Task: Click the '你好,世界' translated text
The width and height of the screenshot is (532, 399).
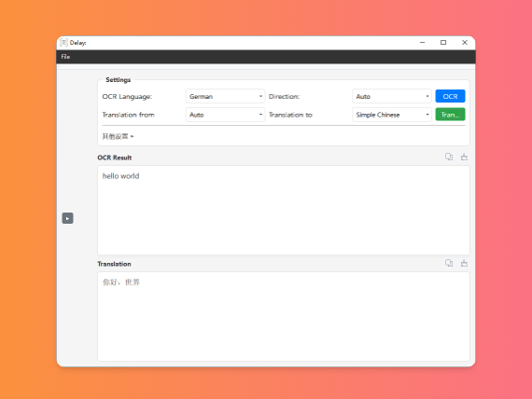Action: click(121, 282)
